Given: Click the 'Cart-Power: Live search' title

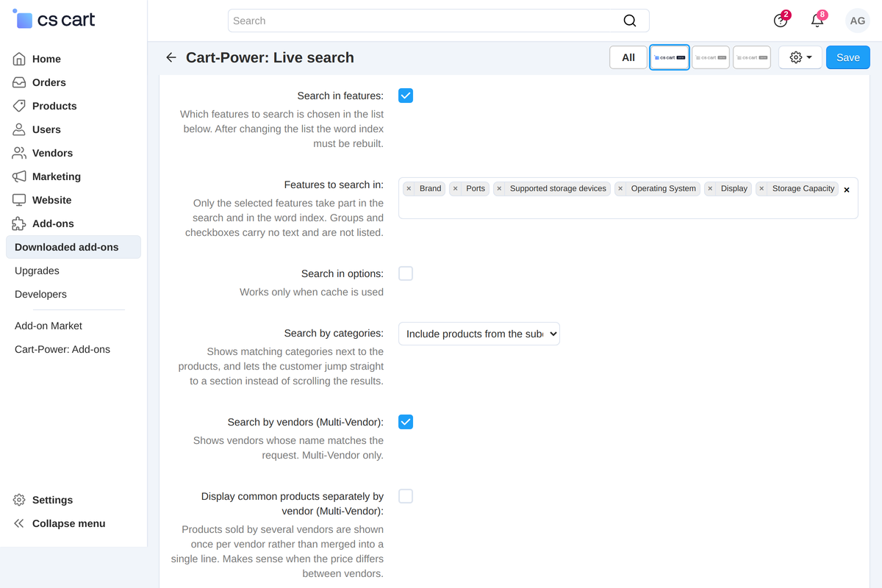Looking at the screenshot, I should click(x=270, y=57).
